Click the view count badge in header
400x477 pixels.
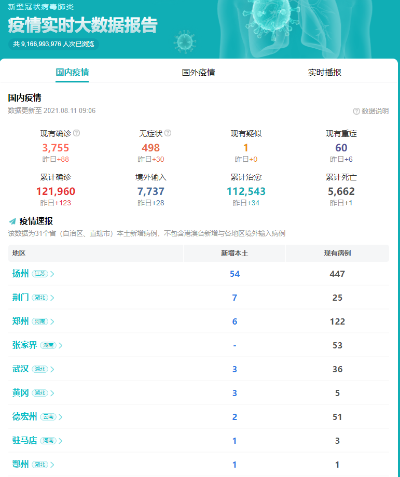point(53,44)
